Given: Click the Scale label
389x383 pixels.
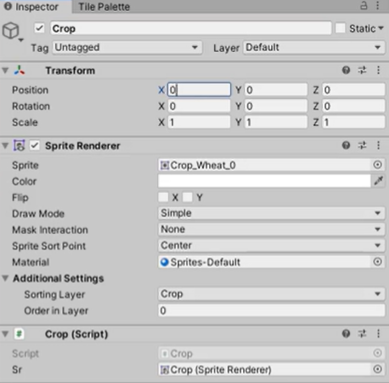Looking at the screenshot, I should [25, 122].
